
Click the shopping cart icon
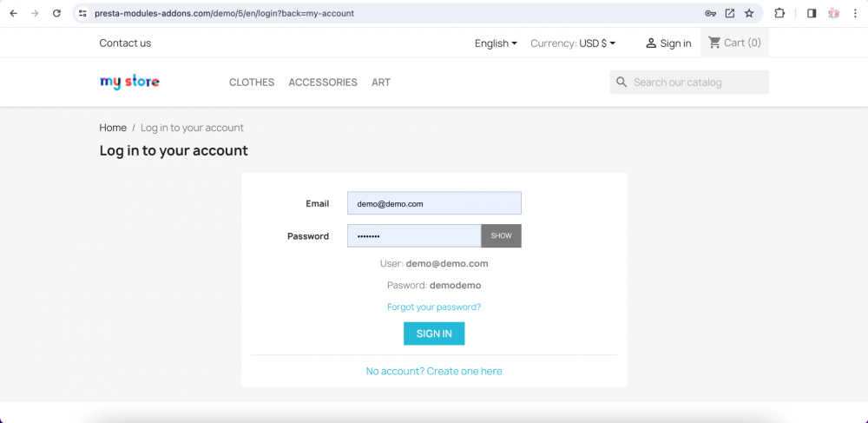[714, 43]
